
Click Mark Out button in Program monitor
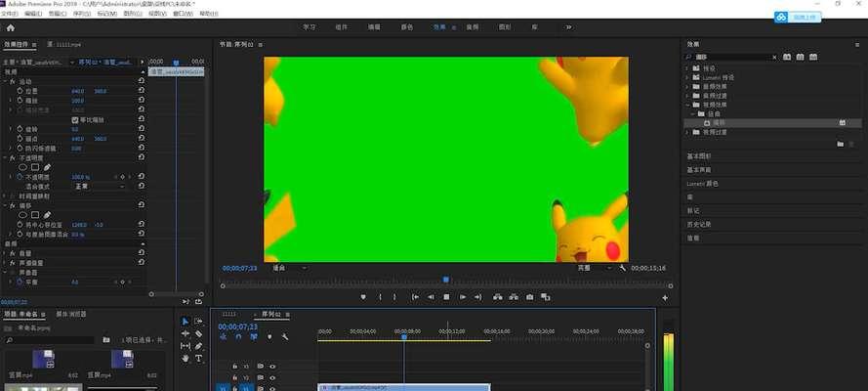394,297
